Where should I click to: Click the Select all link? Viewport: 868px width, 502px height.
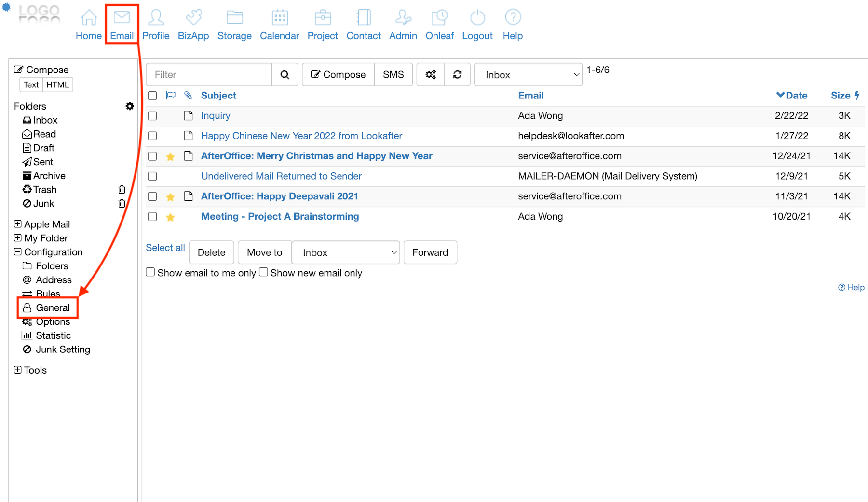point(165,248)
